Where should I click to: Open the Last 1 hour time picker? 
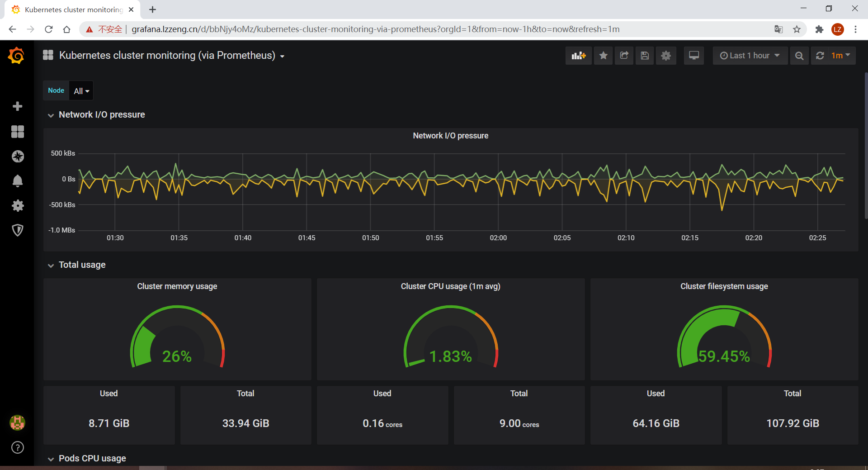click(x=750, y=56)
